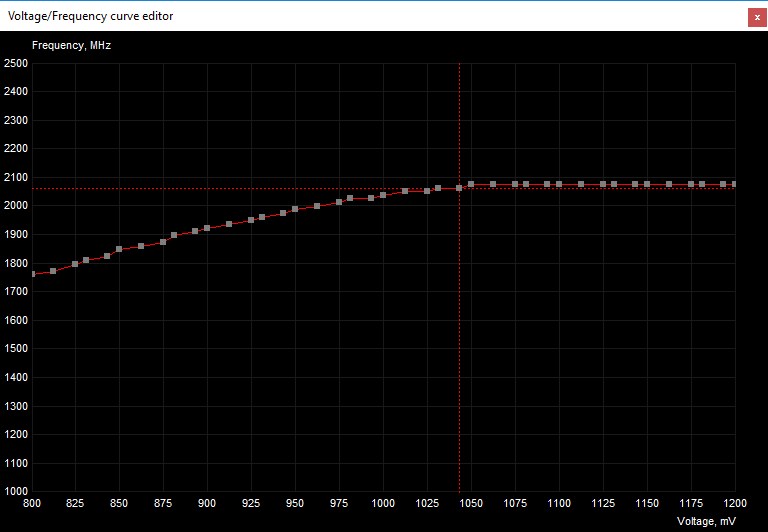Viewport: 768px width, 532px height.
Task: Click the 1075 voltage axis label
Action: pyautogui.click(x=515, y=503)
